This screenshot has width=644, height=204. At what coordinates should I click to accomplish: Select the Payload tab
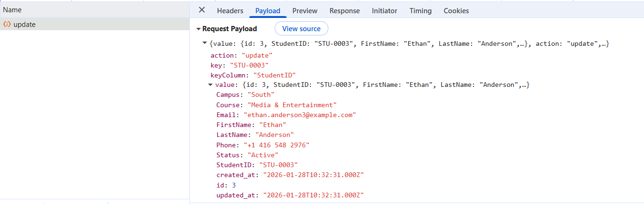pos(268,10)
